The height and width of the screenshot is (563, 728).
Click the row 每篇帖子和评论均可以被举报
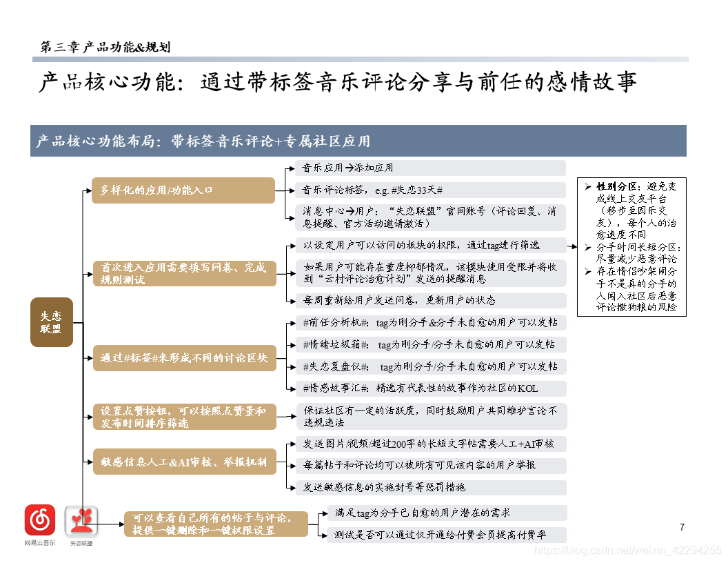pyautogui.click(x=431, y=465)
